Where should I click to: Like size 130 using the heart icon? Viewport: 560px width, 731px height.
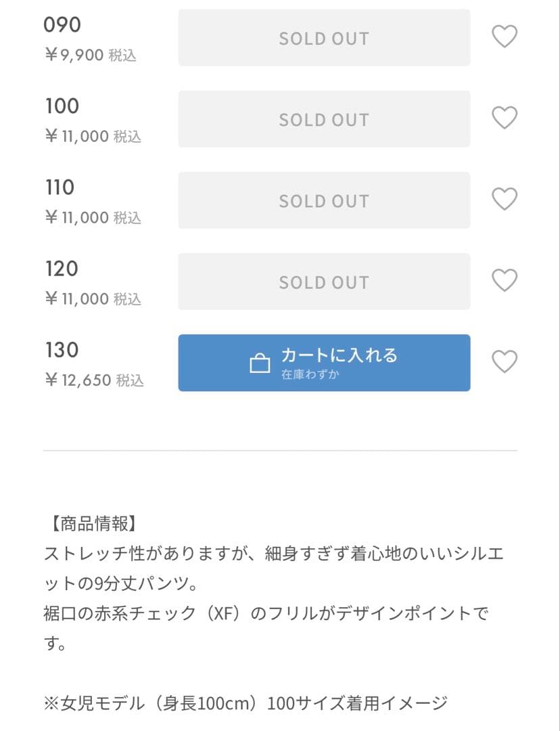(504, 361)
